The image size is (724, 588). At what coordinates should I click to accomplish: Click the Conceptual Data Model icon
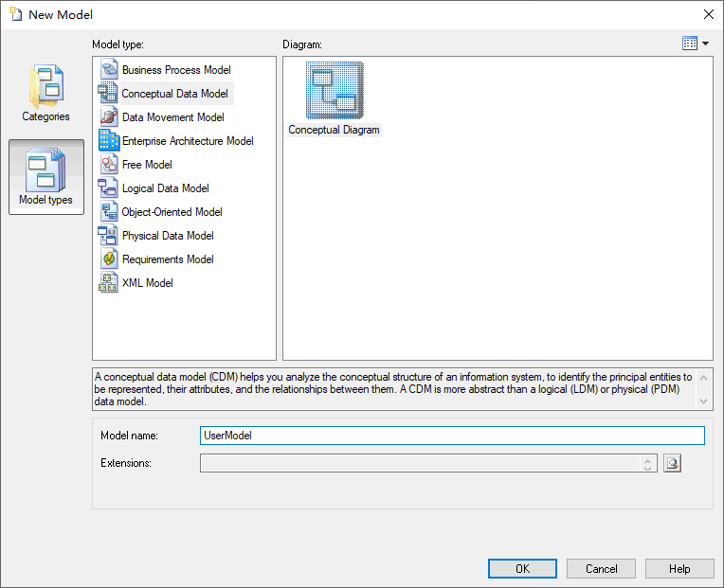coord(108,93)
